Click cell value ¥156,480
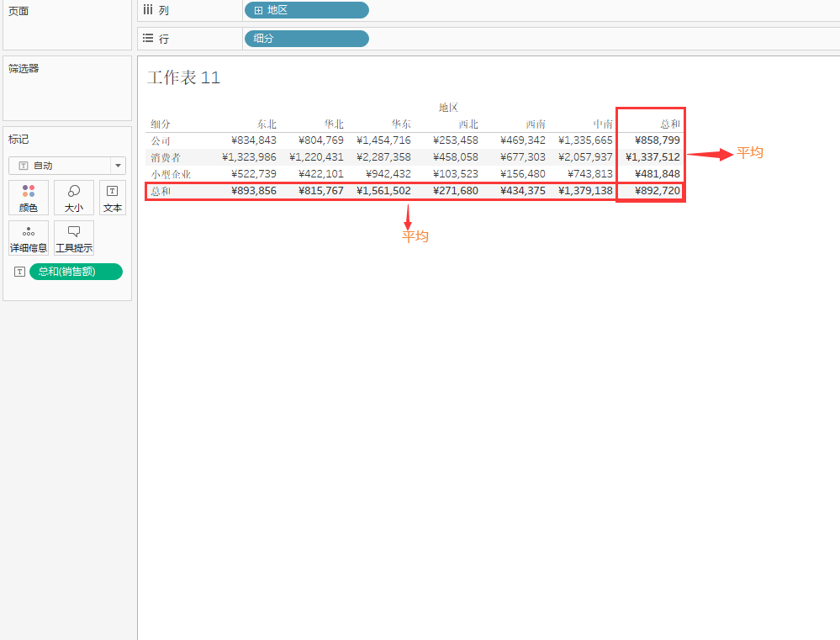This screenshot has width=840, height=640. [523, 174]
